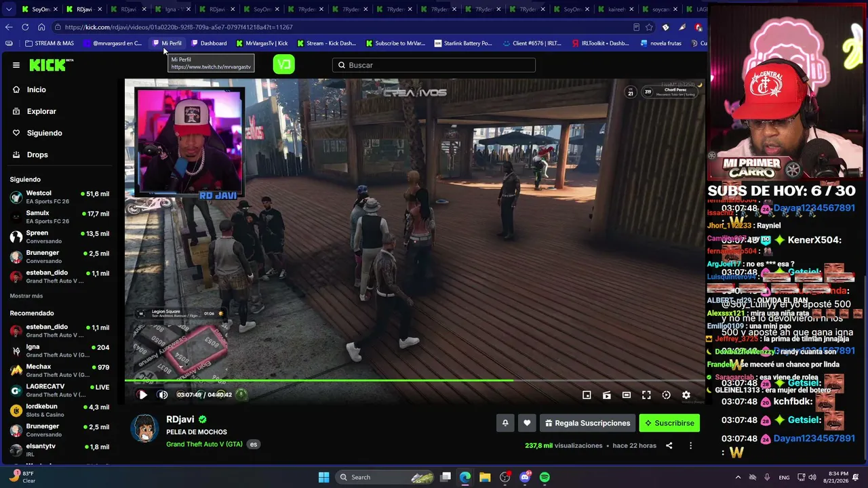Open elsantytv's channel in the sidebar
Viewport: 868px width, 488px height.
click(x=59, y=450)
